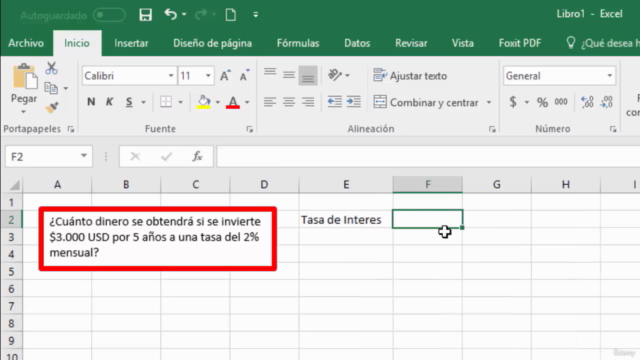This screenshot has width=640, height=360.
Task: Open the Alineación dialog launcher
Action: (x=492, y=129)
